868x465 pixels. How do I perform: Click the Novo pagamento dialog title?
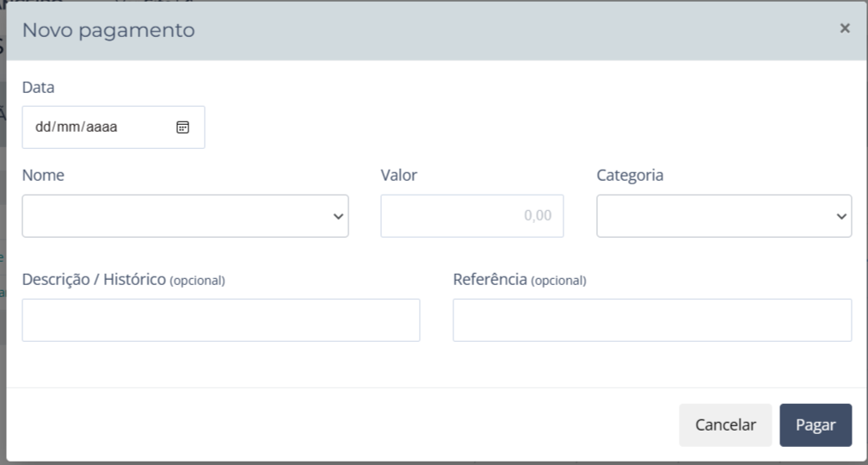108,31
